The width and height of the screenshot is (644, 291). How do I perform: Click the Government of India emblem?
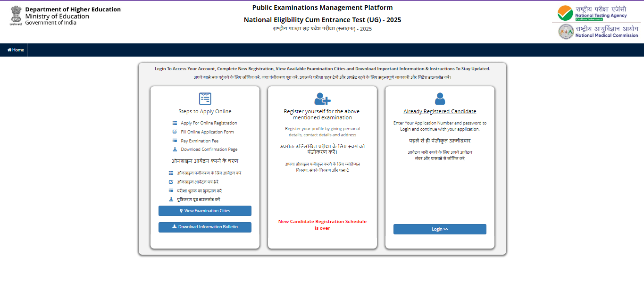[x=16, y=17]
